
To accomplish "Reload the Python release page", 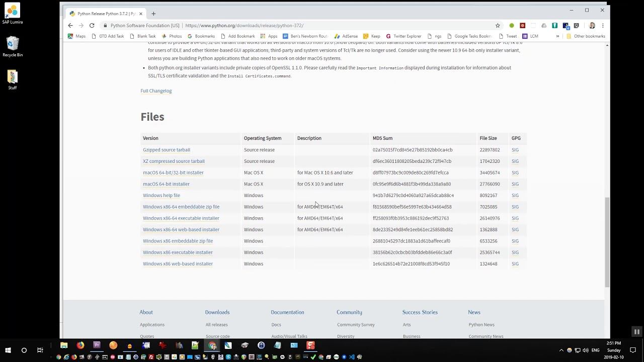I will click(92, 26).
